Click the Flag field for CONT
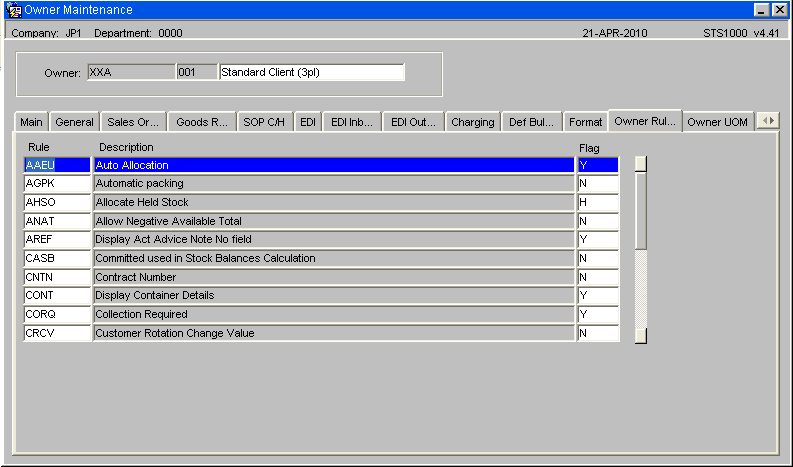The image size is (793, 467). click(x=598, y=295)
